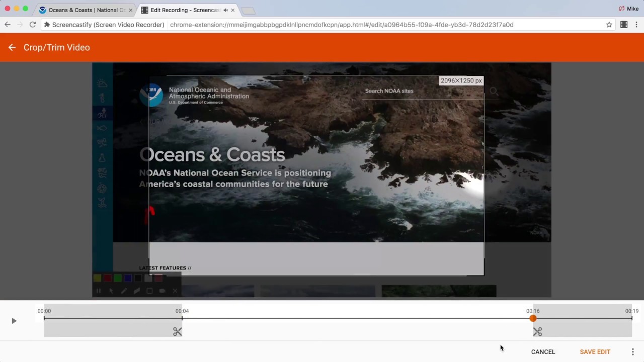644x362 pixels.
Task: Click the 00:19 end timestamp
Action: [632, 311]
